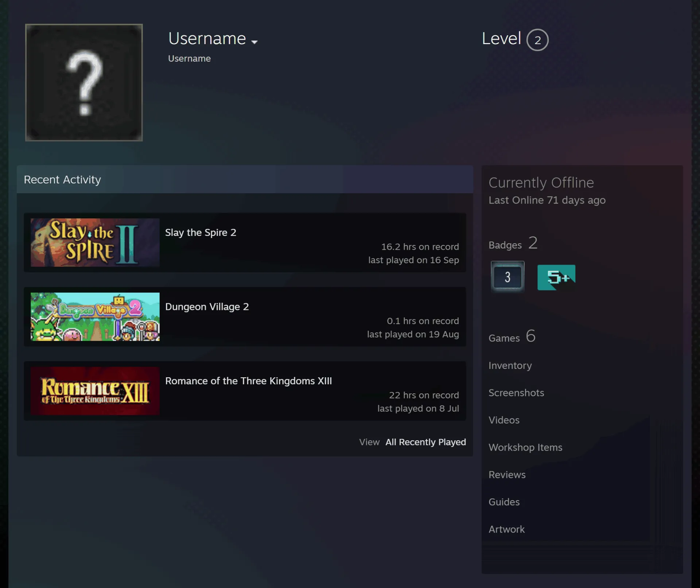
Task: Go to Videos
Action: [x=504, y=420]
